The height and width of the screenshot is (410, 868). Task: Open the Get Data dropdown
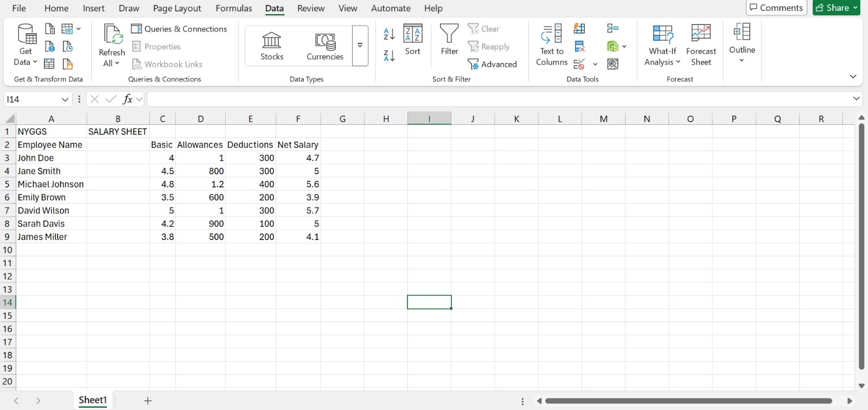(25, 45)
